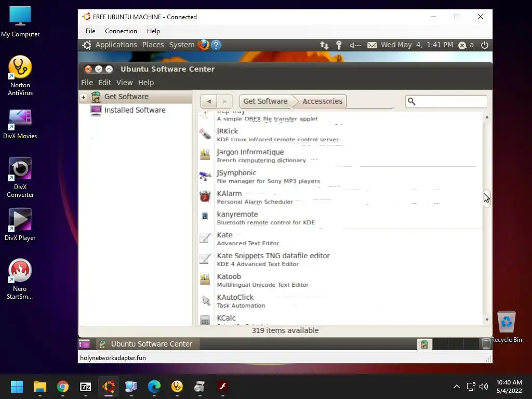
Task: Open Software Center Help menu
Action: (x=146, y=83)
